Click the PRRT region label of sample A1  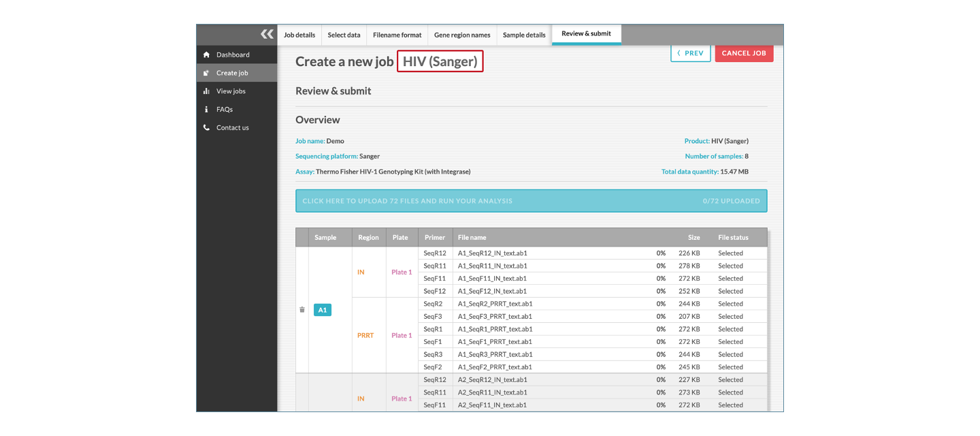click(365, 335)
